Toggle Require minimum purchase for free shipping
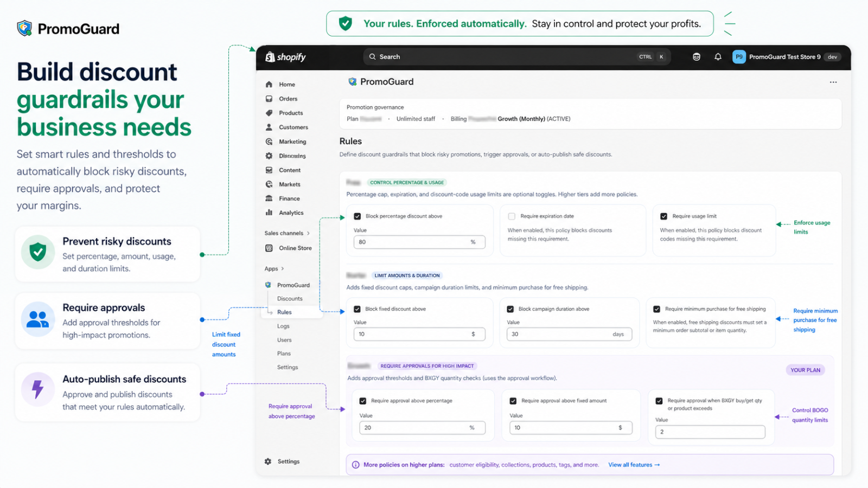Viewport: 868px width, 488px height. pos(657,309)
